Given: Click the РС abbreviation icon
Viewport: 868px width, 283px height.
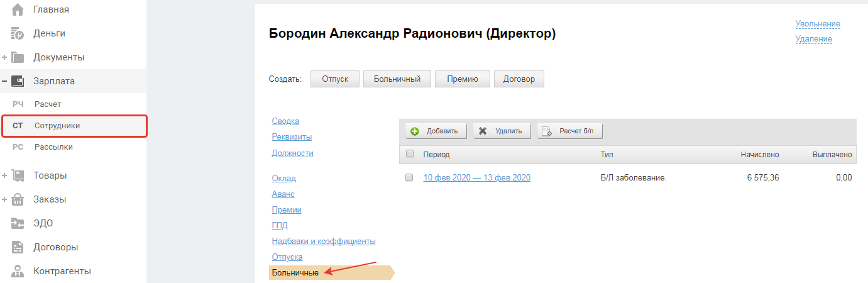Looking at the screenshot, I should tap(18, 147).
